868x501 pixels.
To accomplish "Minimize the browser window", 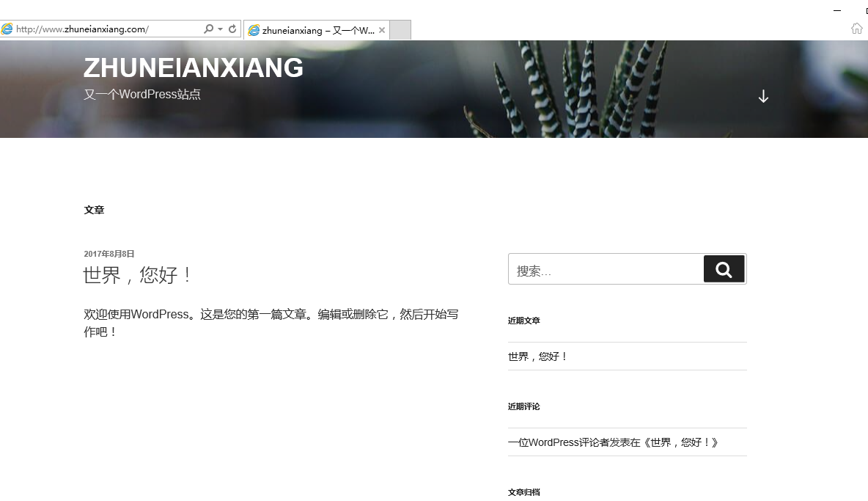I will (837, 10).
